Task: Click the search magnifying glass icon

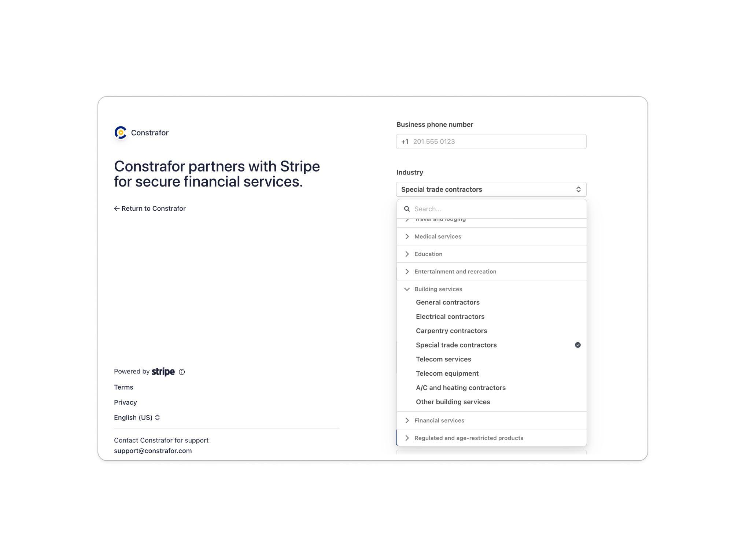Action: [x=407, y=208]
